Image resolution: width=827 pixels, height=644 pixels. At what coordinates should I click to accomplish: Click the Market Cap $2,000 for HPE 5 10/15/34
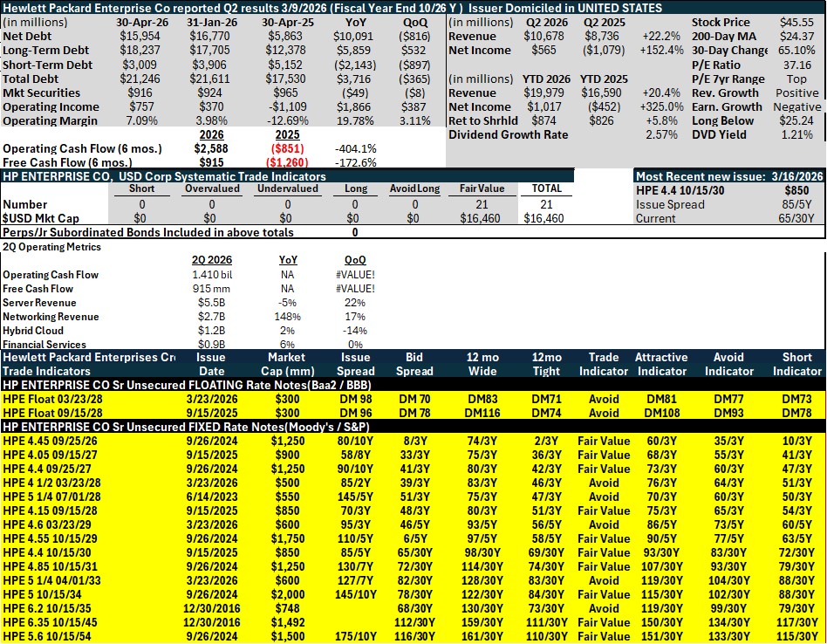[x=288, y=594]
